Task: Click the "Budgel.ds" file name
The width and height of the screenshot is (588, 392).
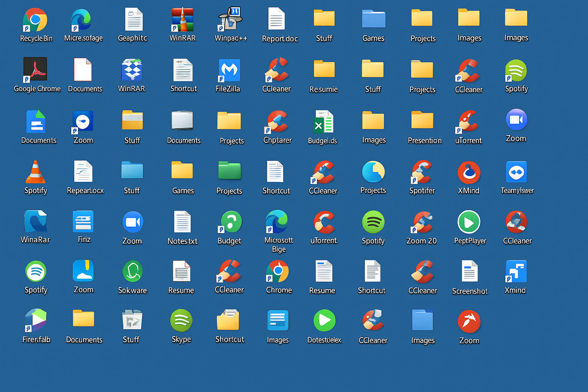Action: [322, 141]
